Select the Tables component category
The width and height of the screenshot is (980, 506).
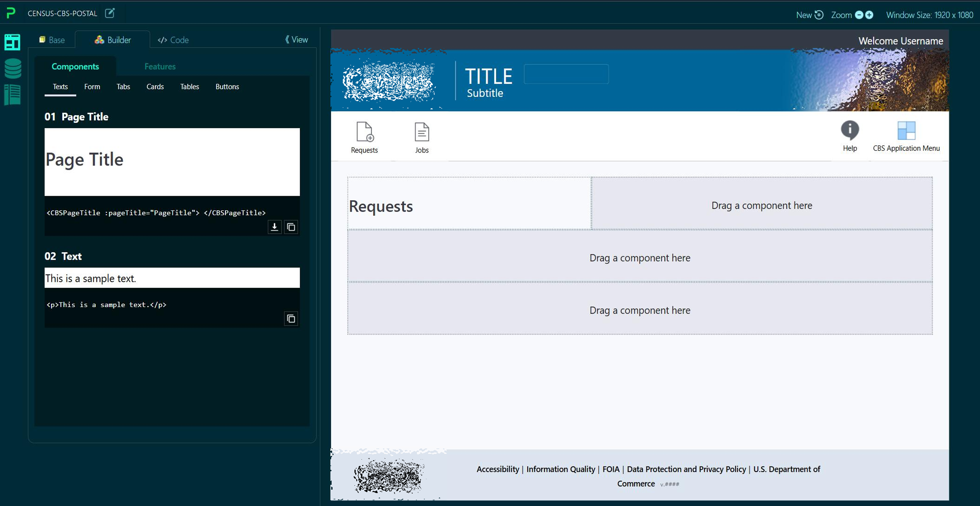tap(189, 87)
